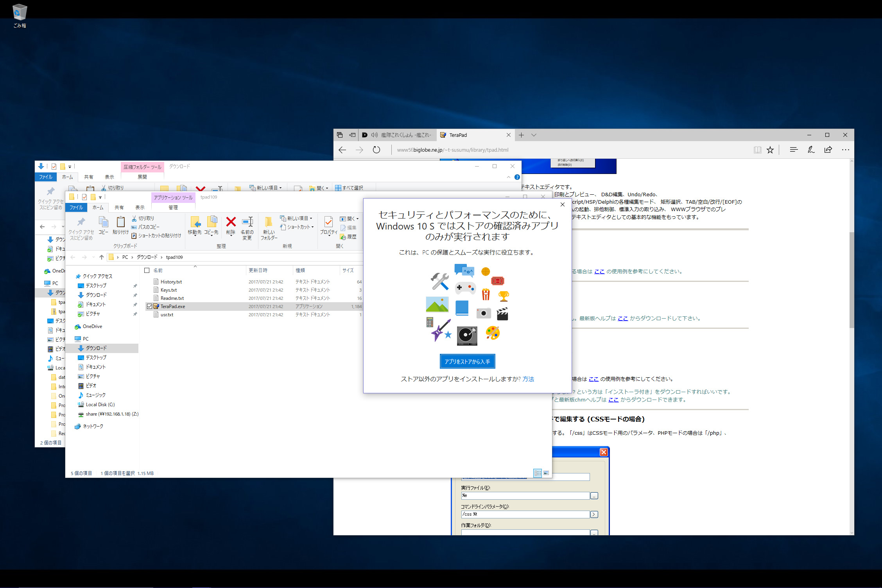Open the Recycle Bin on desktop

tap(20, 16)
